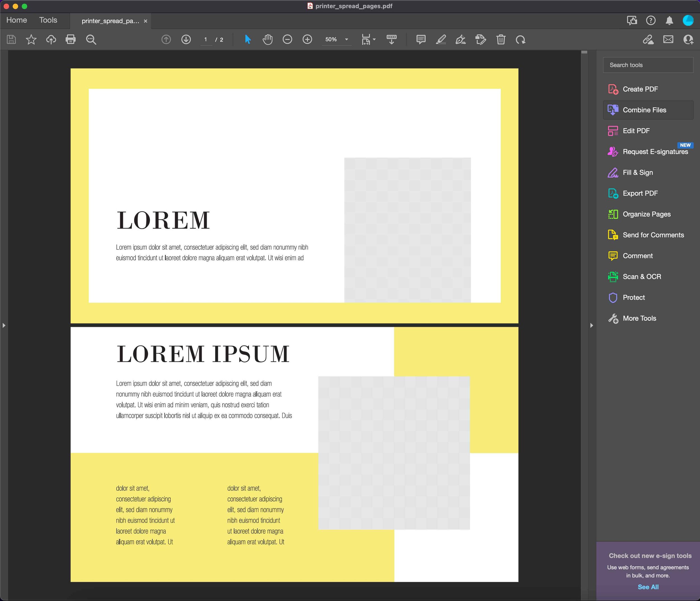700x601 pixels.
Task: Select the Hand pan tool
Action: [268, 39]
